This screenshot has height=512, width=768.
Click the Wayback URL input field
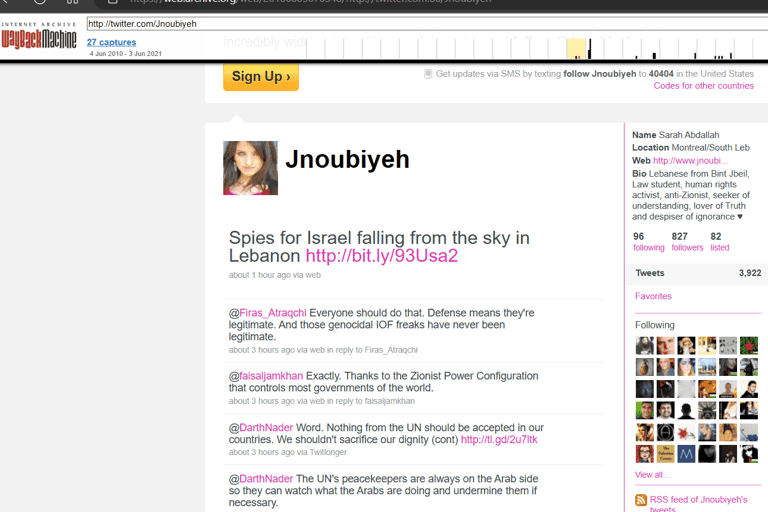point(427,24)
